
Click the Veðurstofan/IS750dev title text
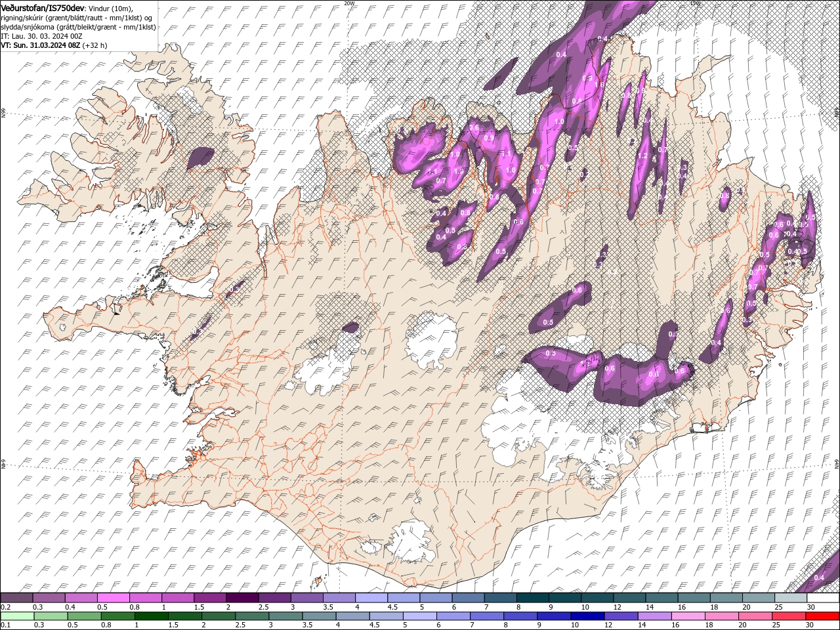[x=43, y=7]
